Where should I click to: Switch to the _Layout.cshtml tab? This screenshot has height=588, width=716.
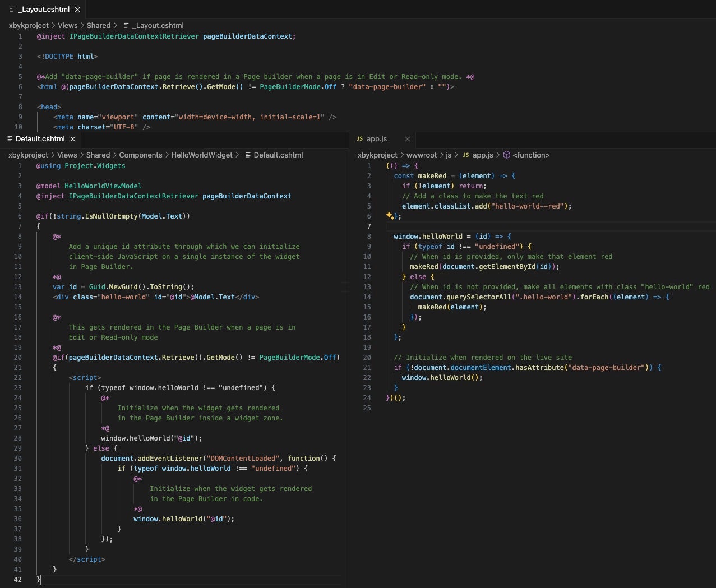coord(43,10)
